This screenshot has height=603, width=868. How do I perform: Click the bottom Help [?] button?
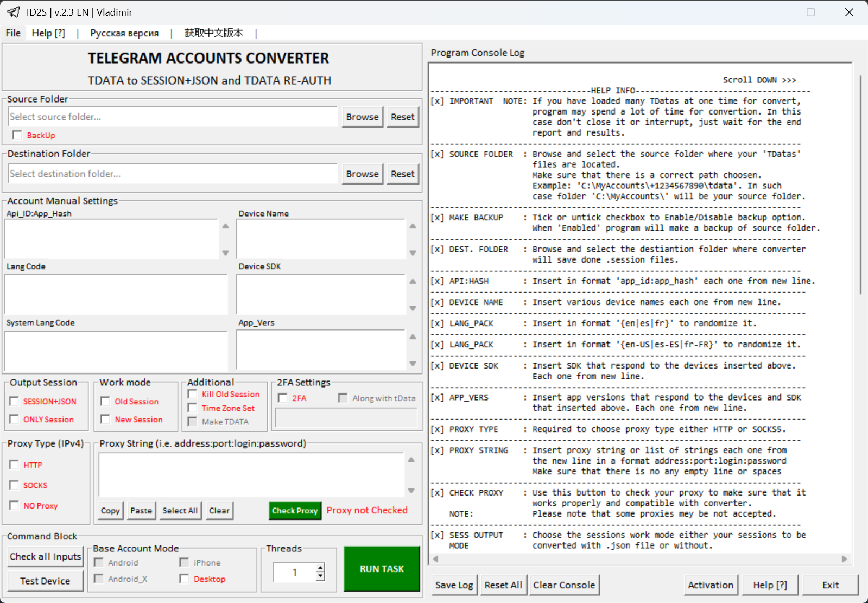[770, 585]
